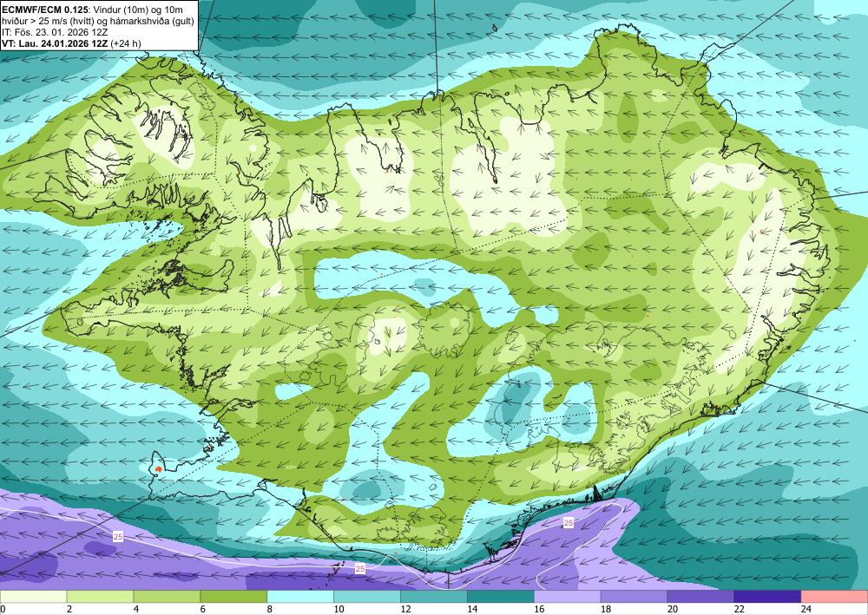868x615 pixels.
Task: Pick the green 4–6 m/s legend swatch
Action: (167, 597)
